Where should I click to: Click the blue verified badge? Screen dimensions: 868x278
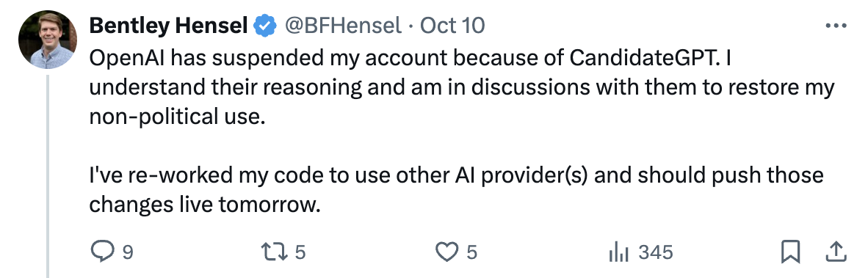tap(264, 26)
